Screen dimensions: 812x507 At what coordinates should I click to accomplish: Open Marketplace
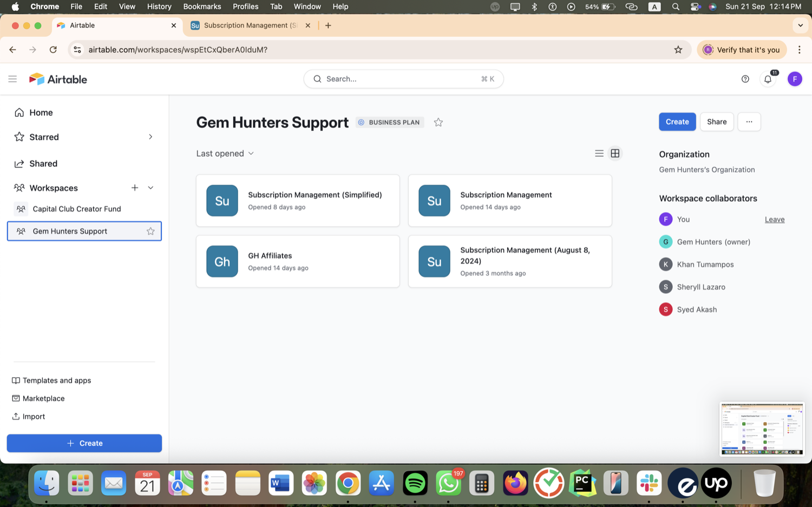[x=38, y=398]
